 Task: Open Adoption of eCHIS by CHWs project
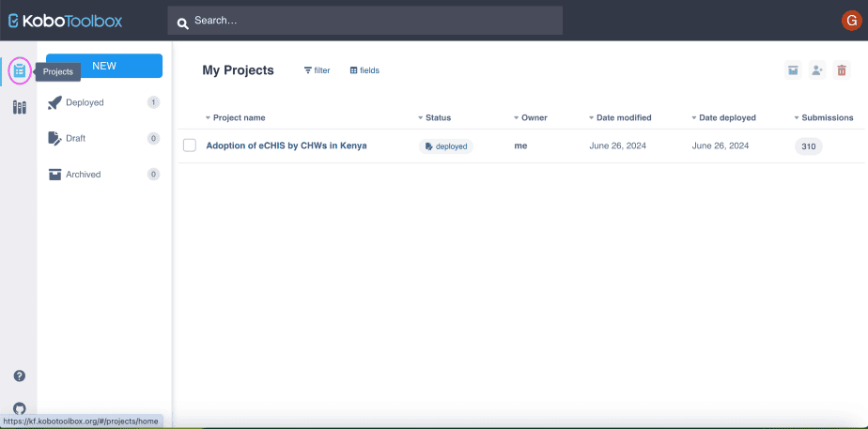point(287,146)
